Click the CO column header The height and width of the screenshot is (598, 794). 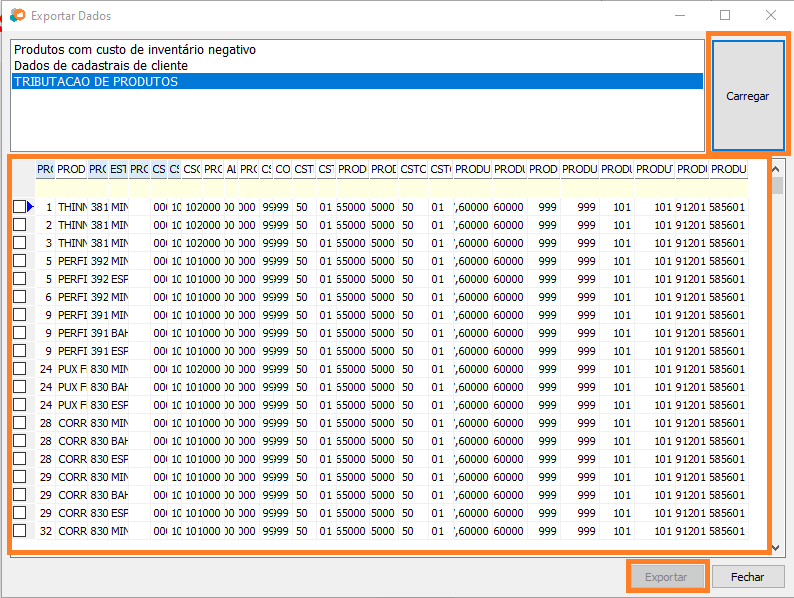click(283, 170)
